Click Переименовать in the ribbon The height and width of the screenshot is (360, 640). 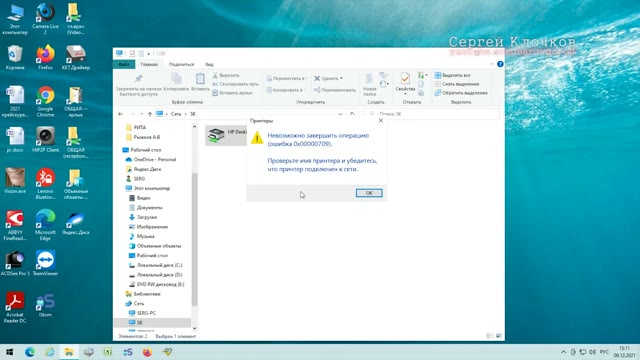335,90
